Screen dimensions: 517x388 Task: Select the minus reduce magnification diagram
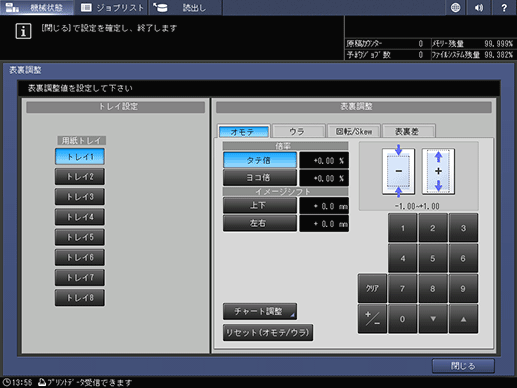click(398, 171)
